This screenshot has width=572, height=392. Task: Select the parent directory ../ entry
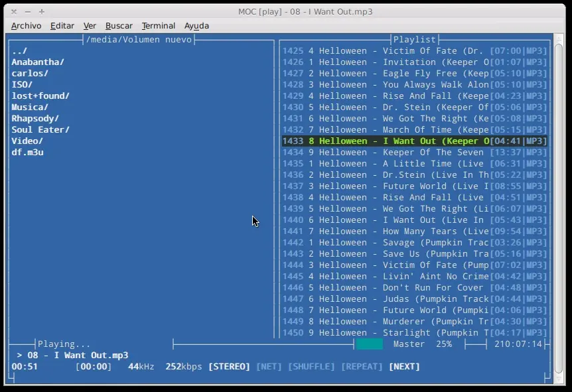(x=19, y=51)
